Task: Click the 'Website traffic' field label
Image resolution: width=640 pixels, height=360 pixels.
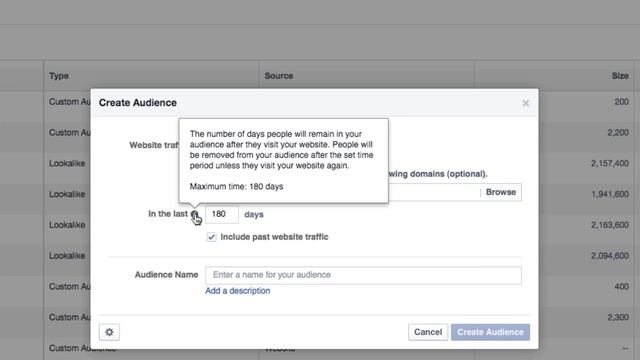Action: click(x=154, y=145)
